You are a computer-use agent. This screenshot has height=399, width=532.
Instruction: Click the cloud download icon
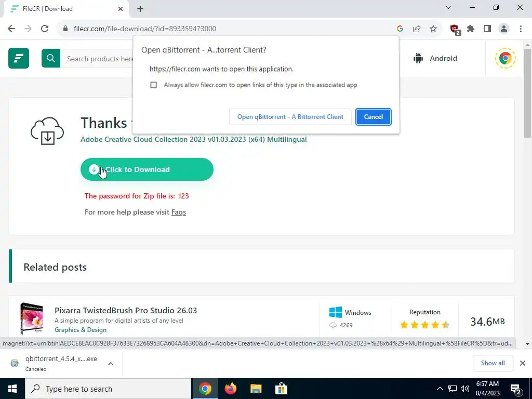tap(47, 131)
